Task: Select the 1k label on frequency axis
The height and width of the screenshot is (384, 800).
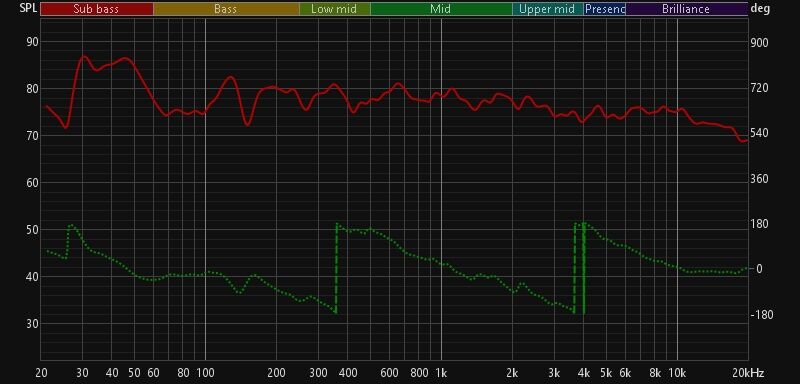Action: [441, 372]
